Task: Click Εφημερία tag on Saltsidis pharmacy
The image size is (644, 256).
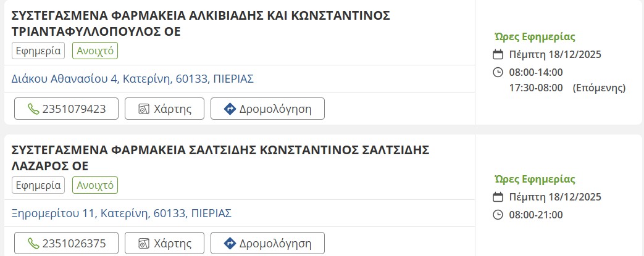Action: pyautogui.click(x=38, y=185)
